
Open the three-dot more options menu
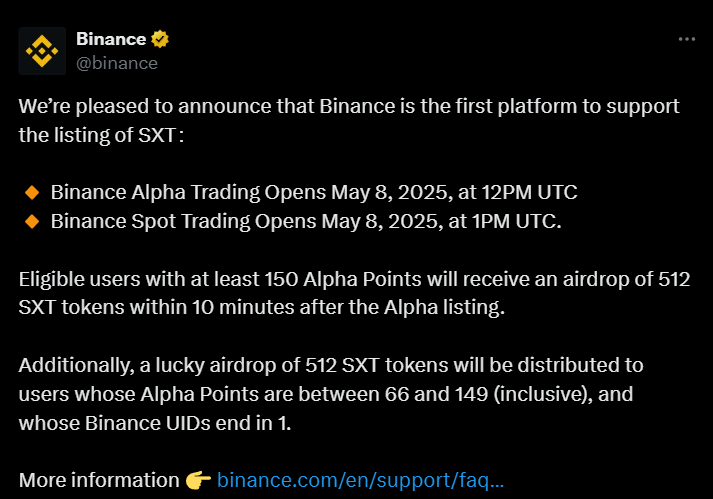pos(687,39)
